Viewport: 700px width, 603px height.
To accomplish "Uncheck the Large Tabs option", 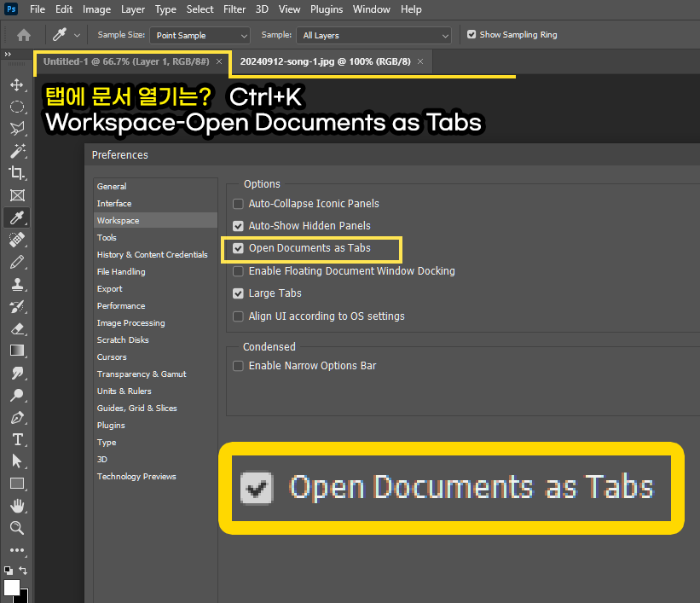I will 238,293.
